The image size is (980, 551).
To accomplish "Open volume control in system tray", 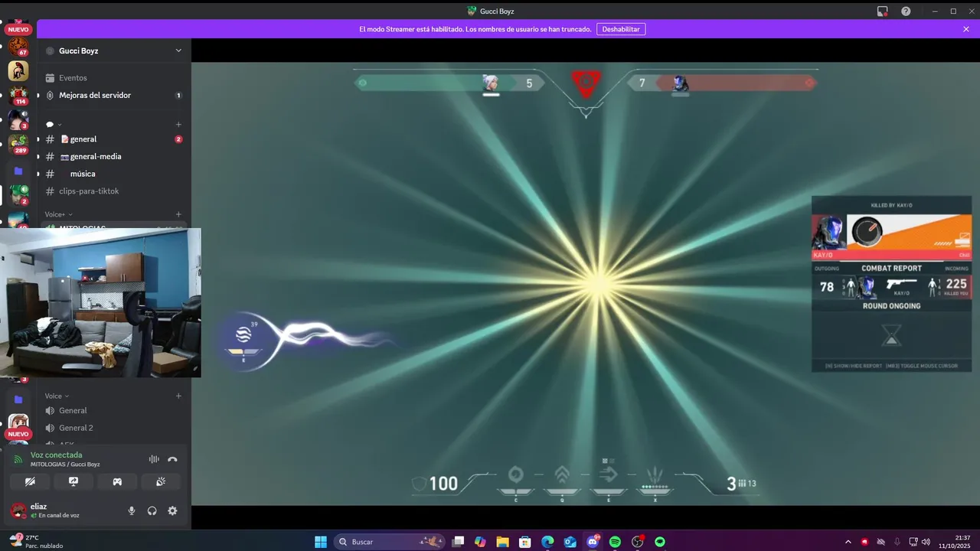I will 926,542.
